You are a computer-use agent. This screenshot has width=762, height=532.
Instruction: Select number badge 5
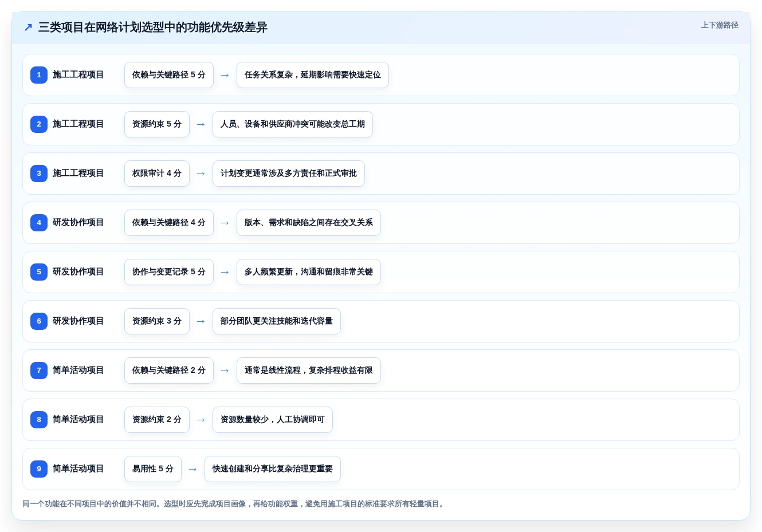point(39,272)
